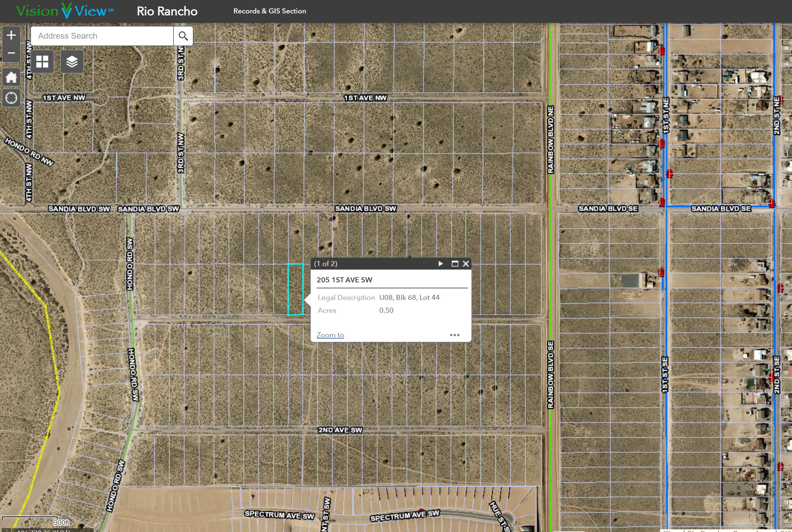Click the (1 of 2) popup counter
This screenshot has width=792, height=532.
326,264
